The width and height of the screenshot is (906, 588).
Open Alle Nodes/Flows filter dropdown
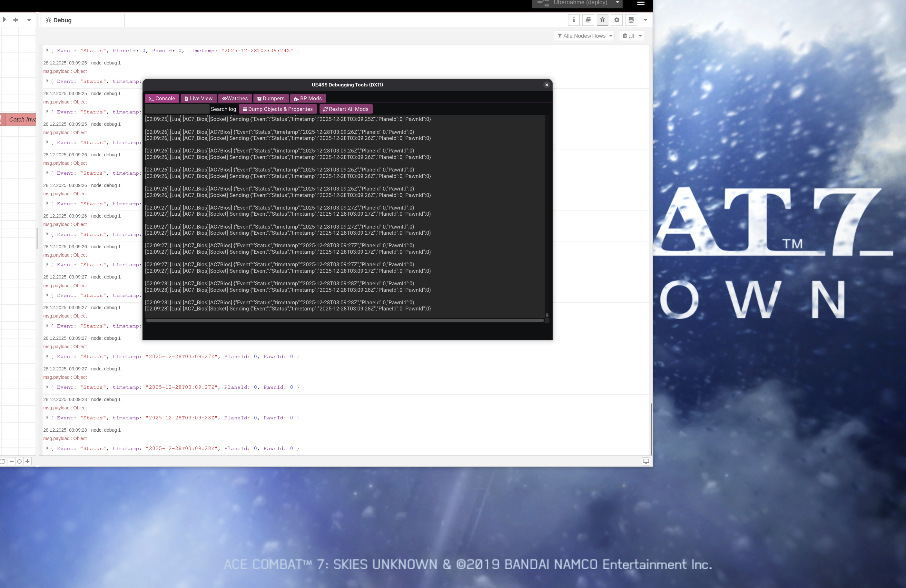584,36
